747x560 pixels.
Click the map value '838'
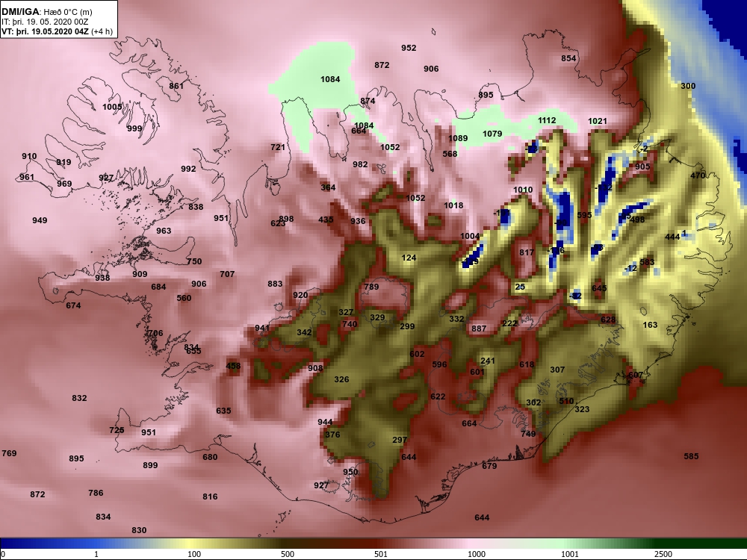click(x=196, y=207)
